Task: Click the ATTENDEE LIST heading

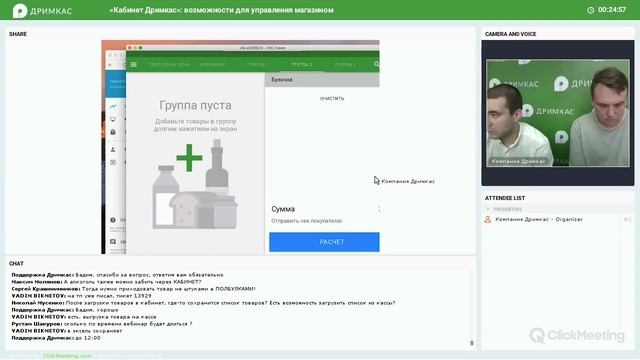Action: pos(505,198)
